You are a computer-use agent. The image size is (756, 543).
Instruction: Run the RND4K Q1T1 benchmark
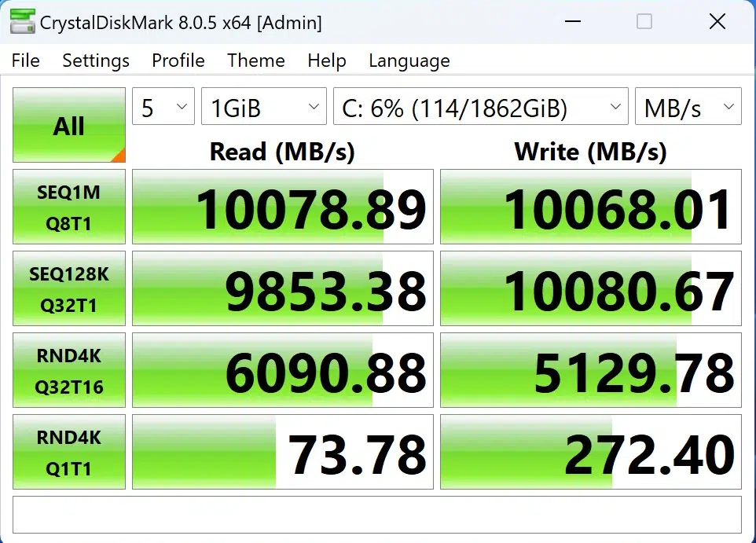[69, 452]
